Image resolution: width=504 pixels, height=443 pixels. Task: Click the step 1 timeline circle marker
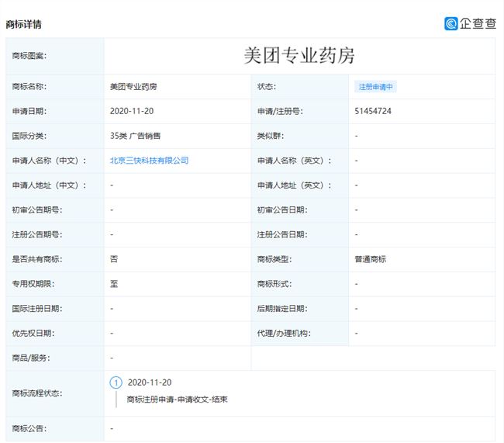pyautogui.click(x=116, y=382)
